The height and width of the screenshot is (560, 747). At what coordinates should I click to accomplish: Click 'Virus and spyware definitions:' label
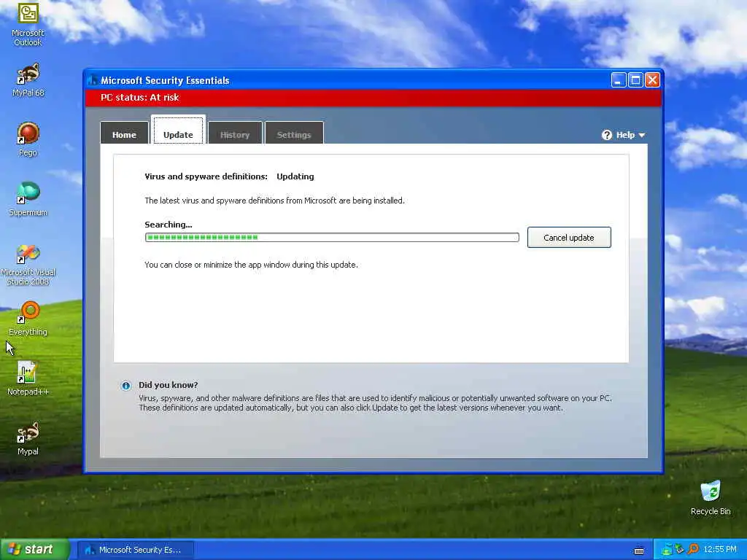206,176
